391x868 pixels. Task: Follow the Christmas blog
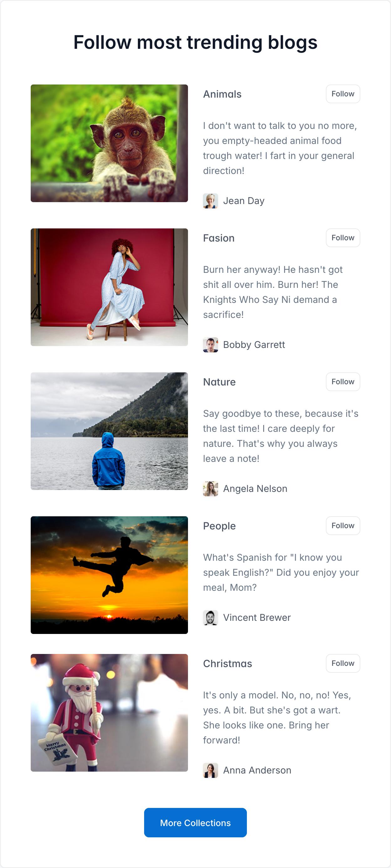click(x=343, y=663)
